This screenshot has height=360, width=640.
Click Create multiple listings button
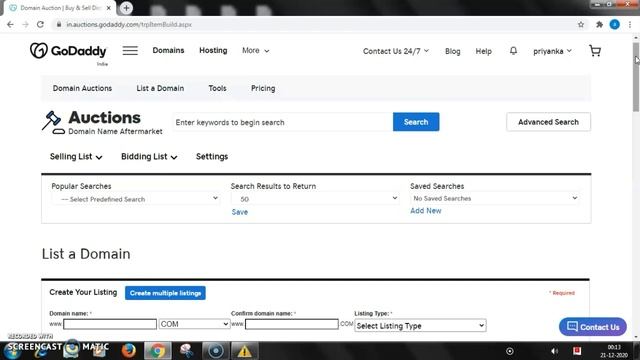pyautogui.click(x=165, y=293)
